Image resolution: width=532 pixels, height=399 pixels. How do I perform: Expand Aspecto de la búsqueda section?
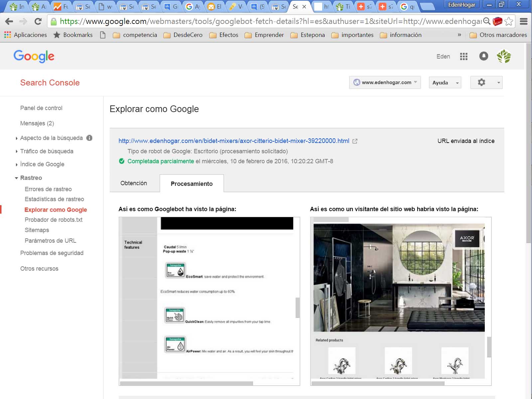[51, 138]
